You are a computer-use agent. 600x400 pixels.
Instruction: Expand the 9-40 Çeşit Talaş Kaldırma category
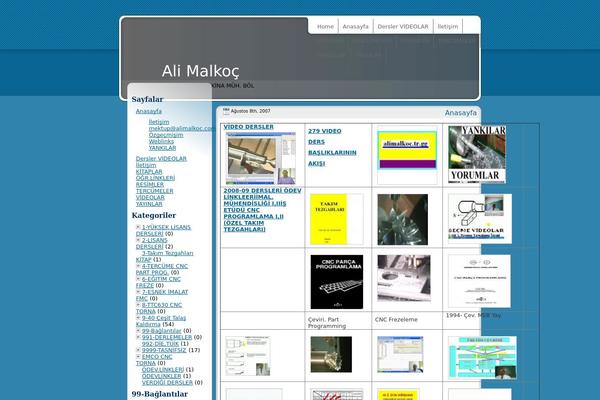[x=138, y=318]
